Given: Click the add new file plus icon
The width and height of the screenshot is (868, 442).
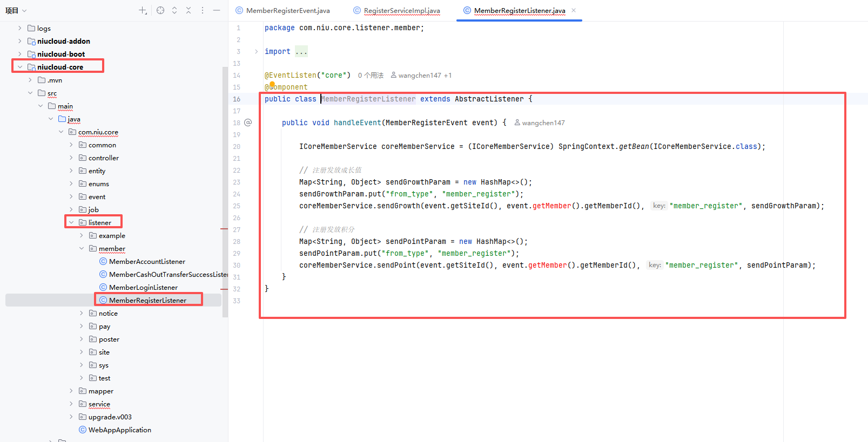Looking at the screenshot, I should pyautogui.click(x=143, y=10).
